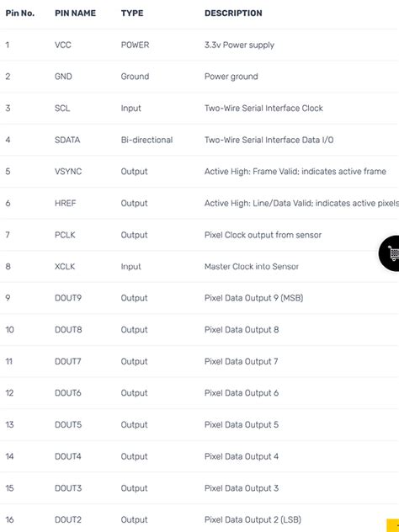The height and width of the screenshot is (532, 399).
Task: Click the 'PIN NAME' column header
Action: tap(75, 13)
